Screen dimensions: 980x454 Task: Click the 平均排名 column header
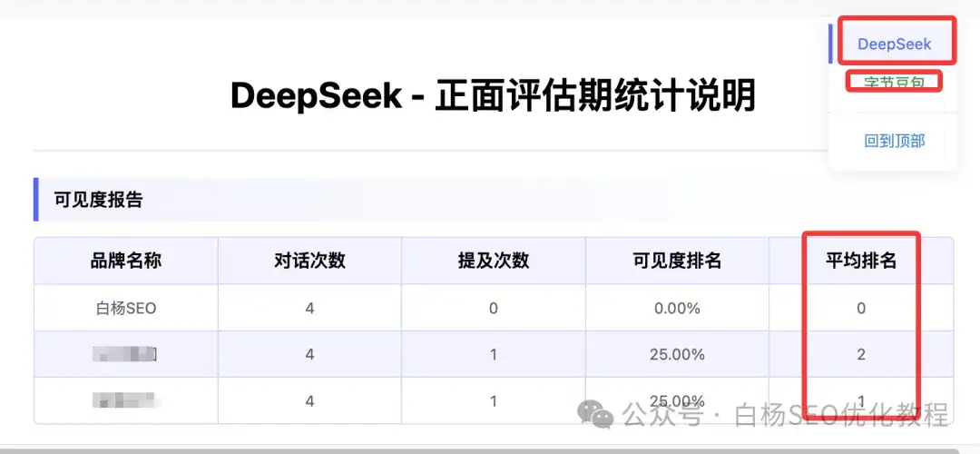click(x=860, y=261)
